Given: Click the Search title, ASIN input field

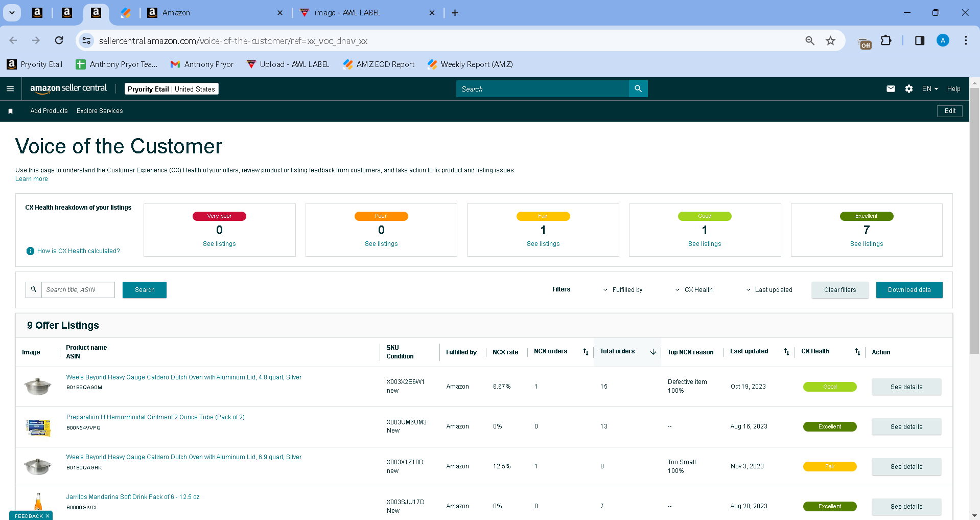Looking at the screenshot, I should [x=78, y=290].
